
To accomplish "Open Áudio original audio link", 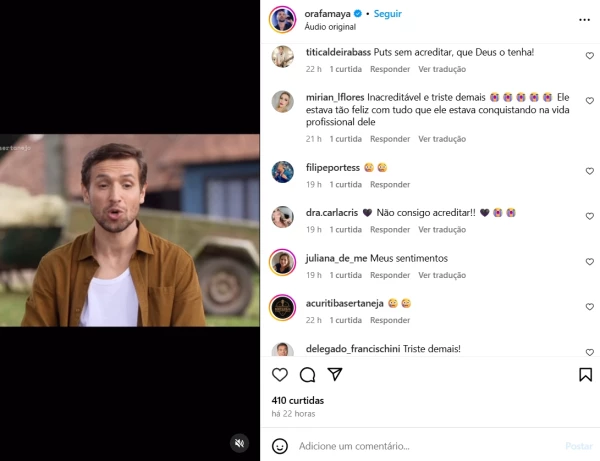I will pos(331,27).
